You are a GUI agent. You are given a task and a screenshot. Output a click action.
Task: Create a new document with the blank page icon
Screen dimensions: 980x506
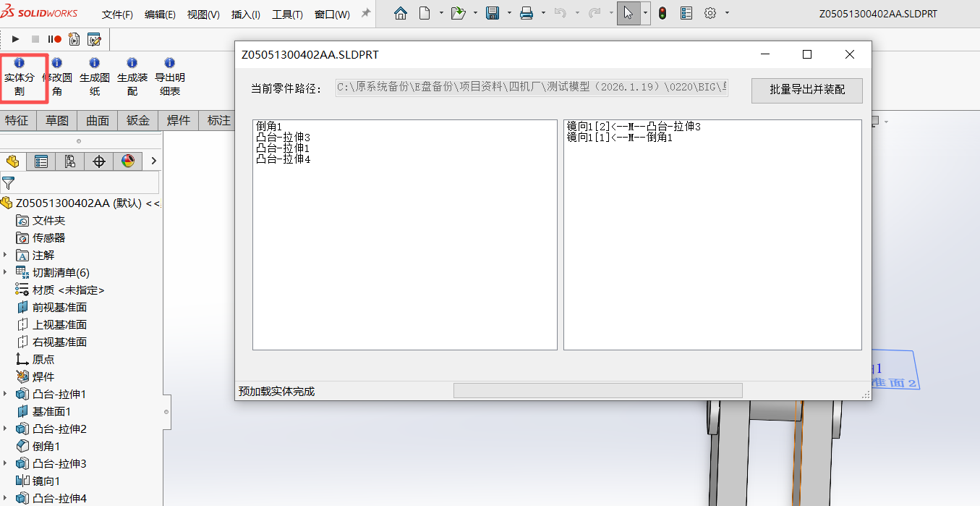coord(425,13)
